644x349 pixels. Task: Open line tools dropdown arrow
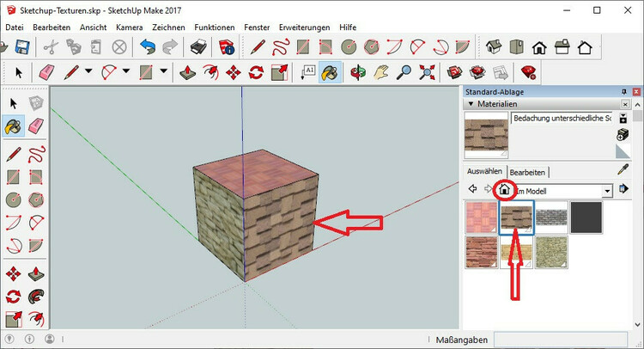coord(88,71)
